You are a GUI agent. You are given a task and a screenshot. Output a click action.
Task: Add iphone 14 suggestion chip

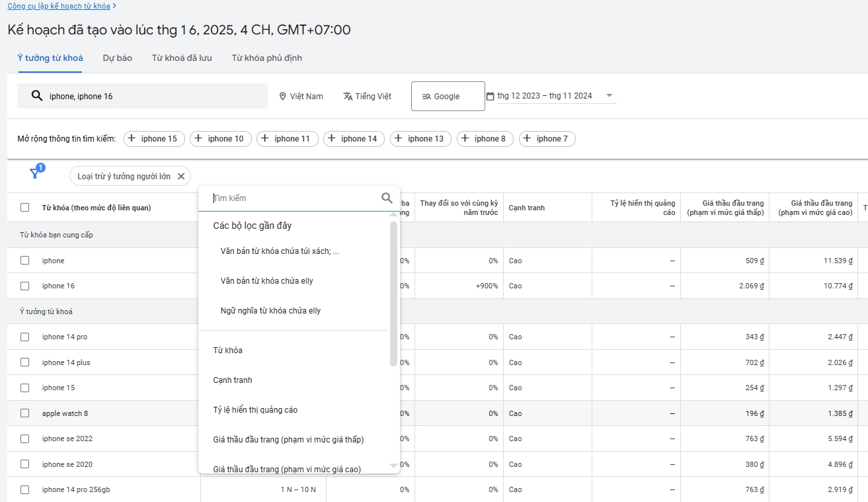pos(354,139)
